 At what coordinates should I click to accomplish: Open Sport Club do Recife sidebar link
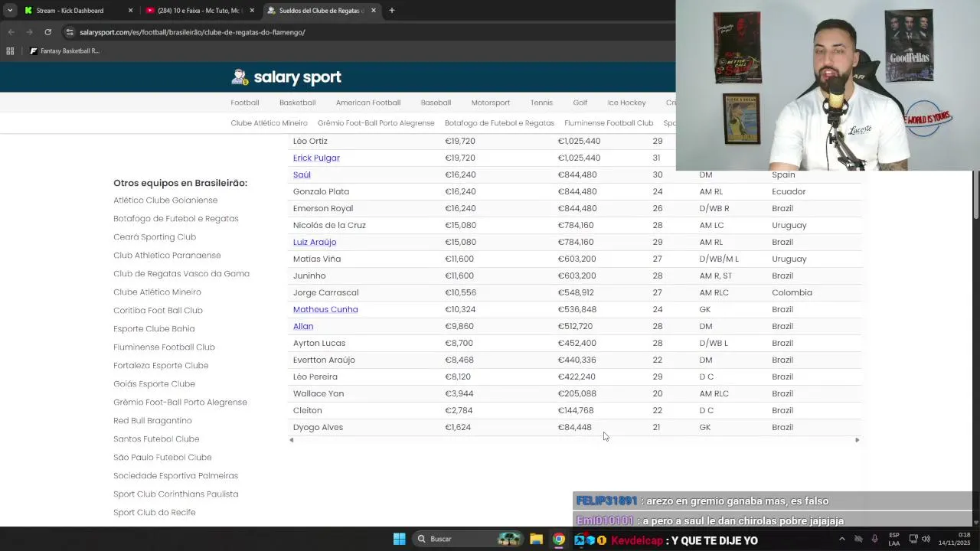(x=155, y=513)
